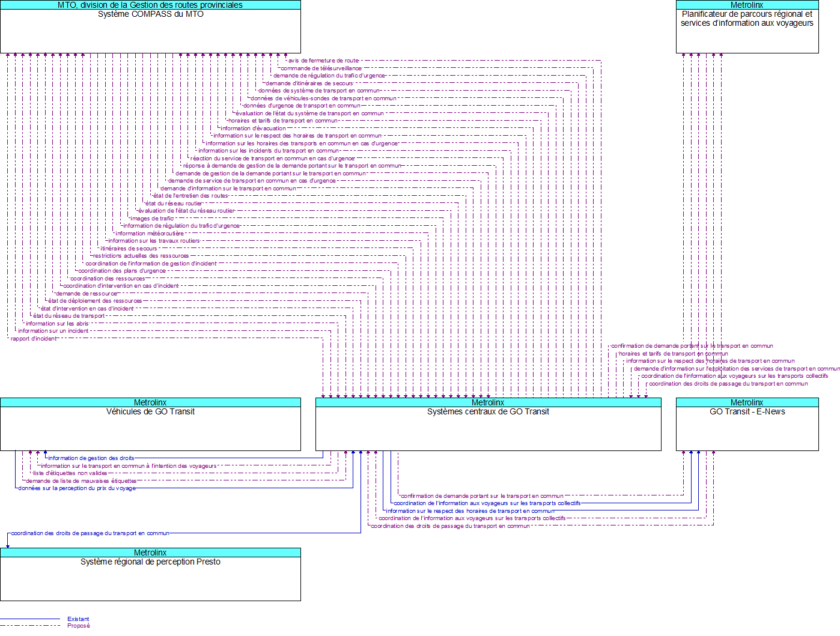
Task: Click the 'liste d'étiquettes non valides' label
Action: click(70, 473)
